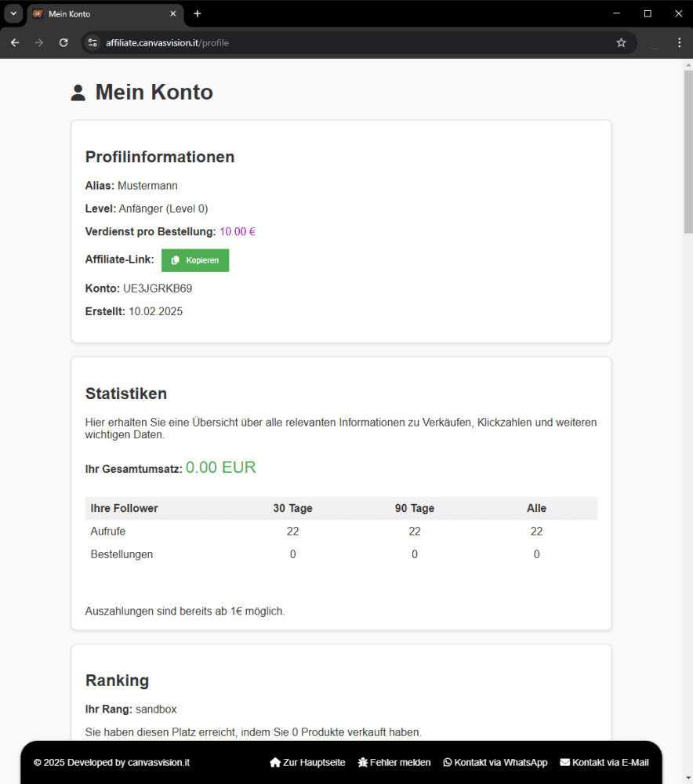Viewport: 693px width, 784px height.
Task: Open site information icon in address bar
Action: [93, 42]
